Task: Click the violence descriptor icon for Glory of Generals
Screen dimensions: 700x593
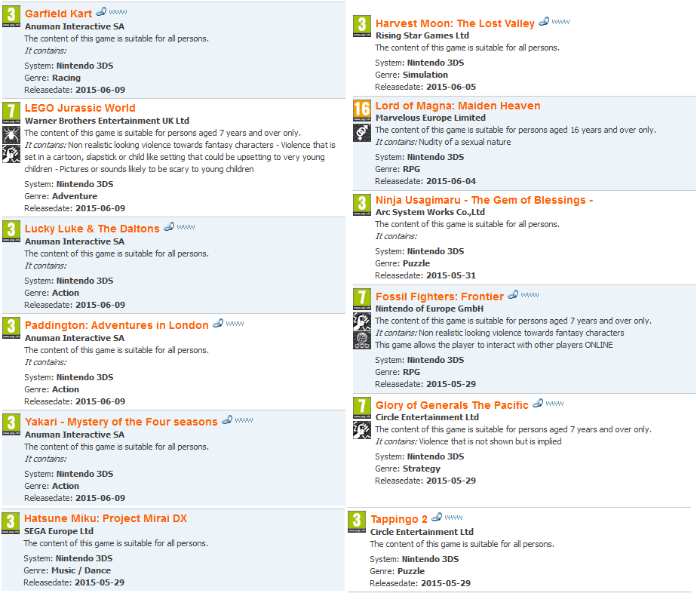Action: 362,430
